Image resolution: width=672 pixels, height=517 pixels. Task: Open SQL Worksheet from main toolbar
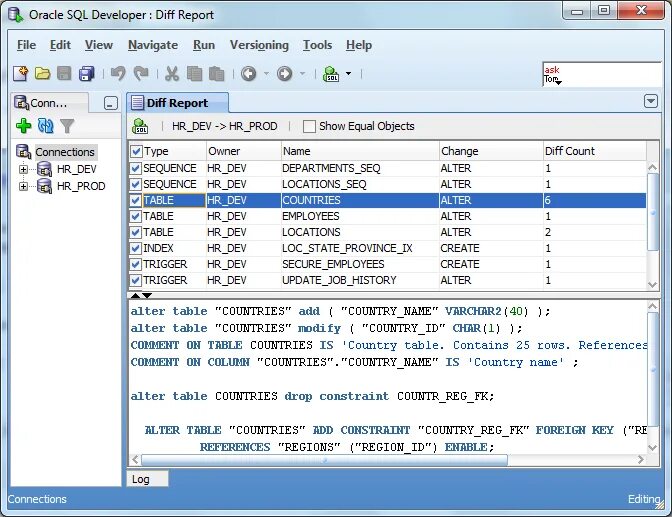coord(331,74)
